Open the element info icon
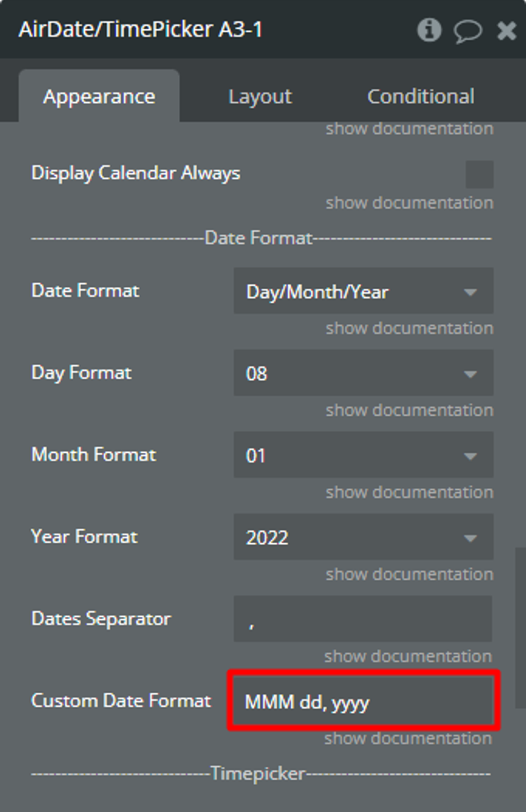526x812 pixels. [x=429, y=30]
